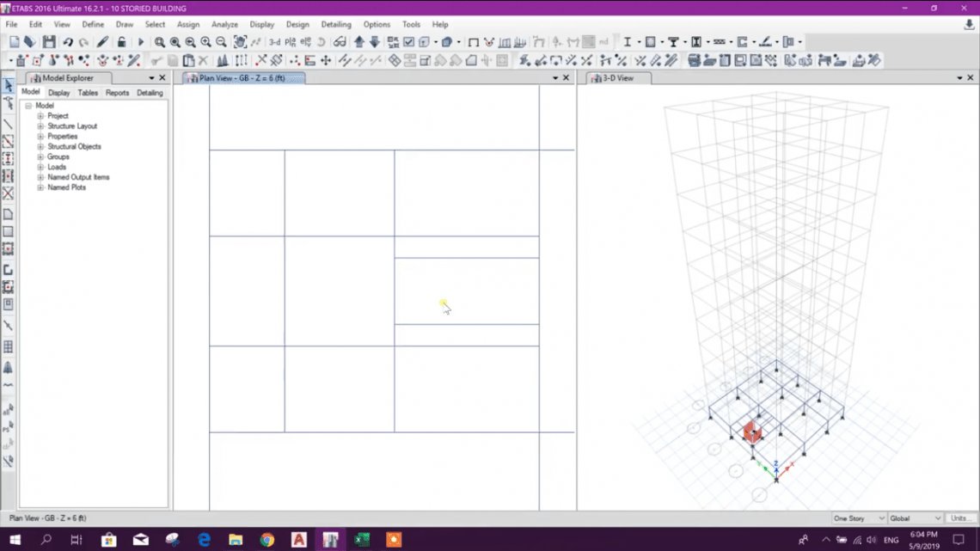Open Set Display Options checkbox icon
The image size is (980, 551).
408,42
